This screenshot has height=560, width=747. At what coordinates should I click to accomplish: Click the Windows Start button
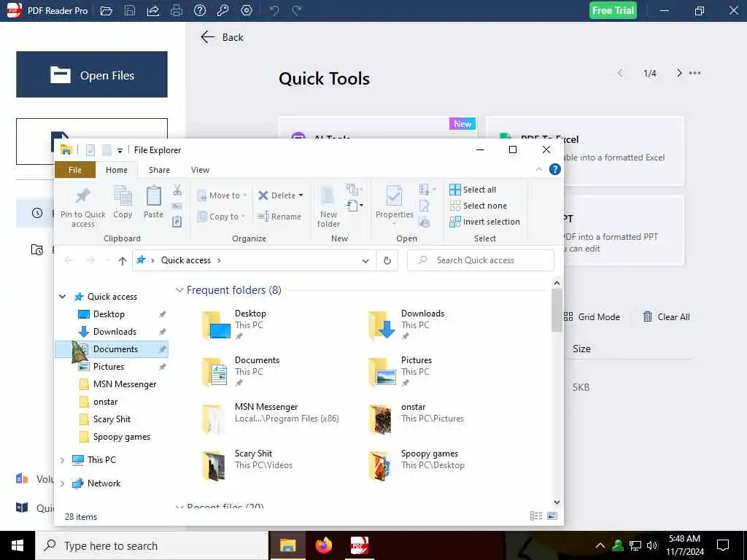18,545
